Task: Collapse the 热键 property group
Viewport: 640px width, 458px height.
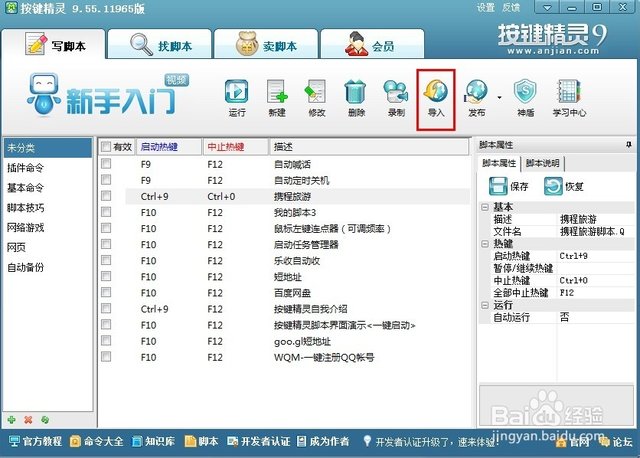Action: tap(485, 244)
